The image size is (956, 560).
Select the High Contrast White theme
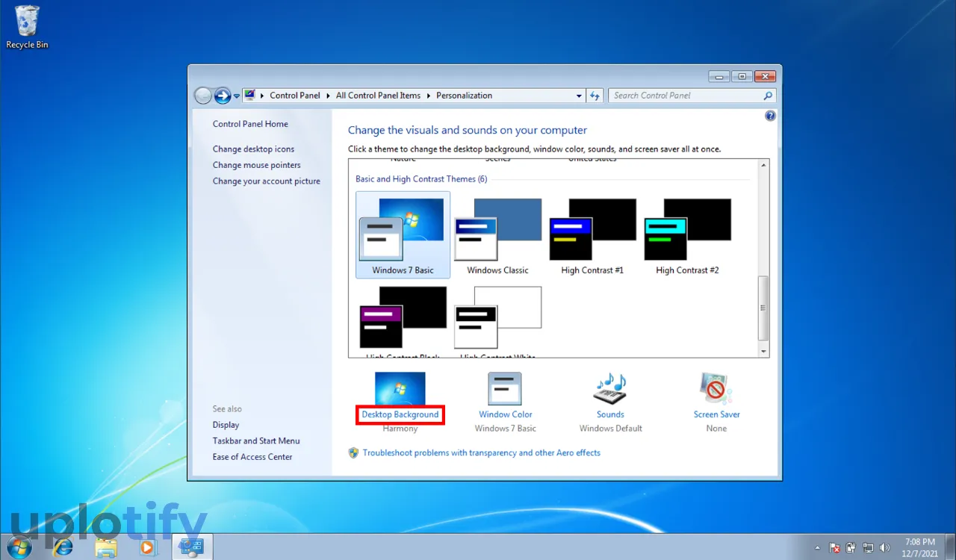(497, 321)
